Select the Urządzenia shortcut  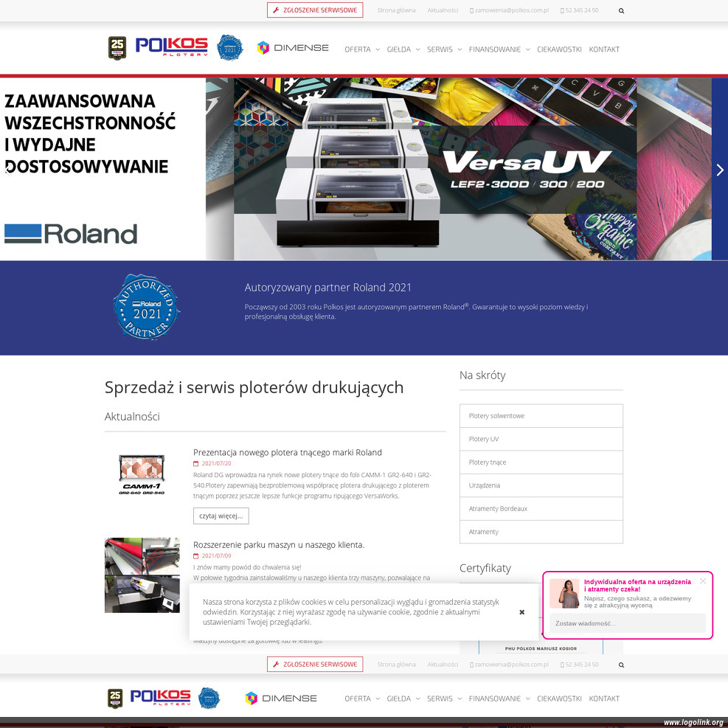(541, 485)
